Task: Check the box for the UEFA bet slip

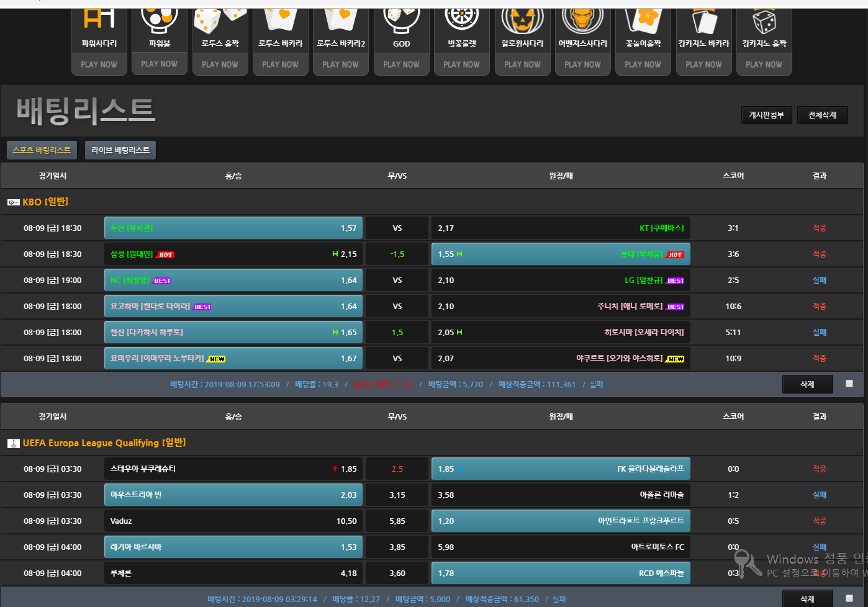Action: [x=849, y=598]
